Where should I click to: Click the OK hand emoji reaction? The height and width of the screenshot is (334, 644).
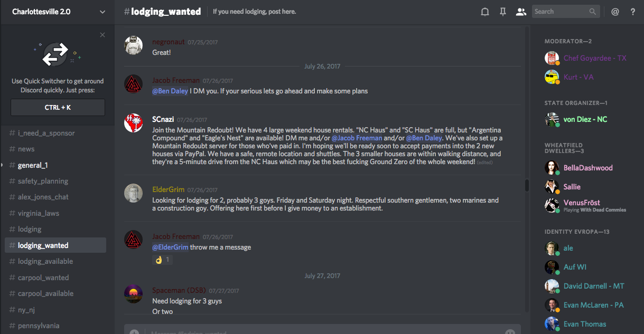162,260
